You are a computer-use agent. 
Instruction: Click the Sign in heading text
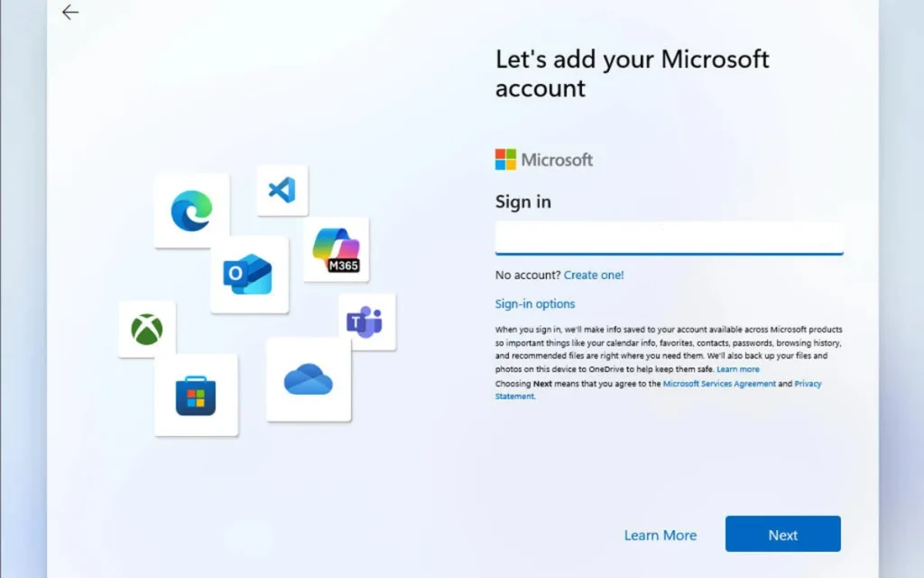click(x=522, y=201)
